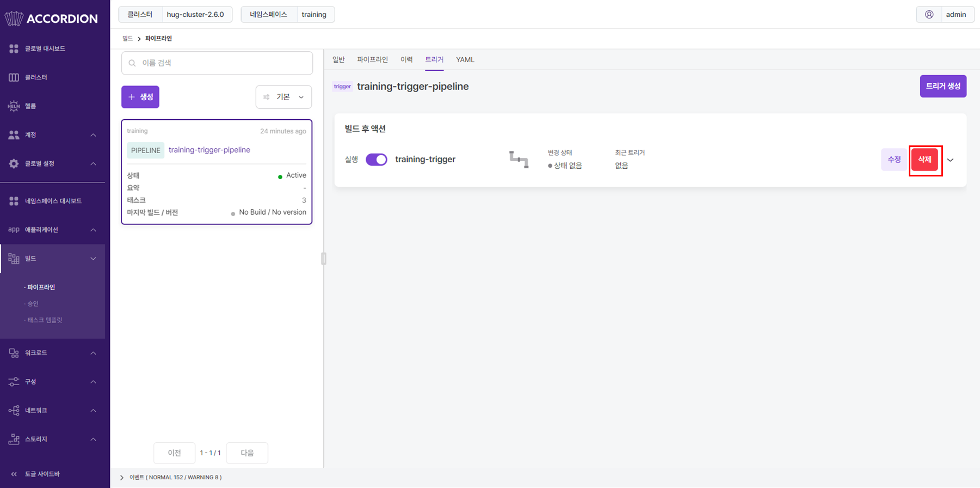980x488 pixels.
Task: Click the account (계정) people icon
Action: coord(14,135)
